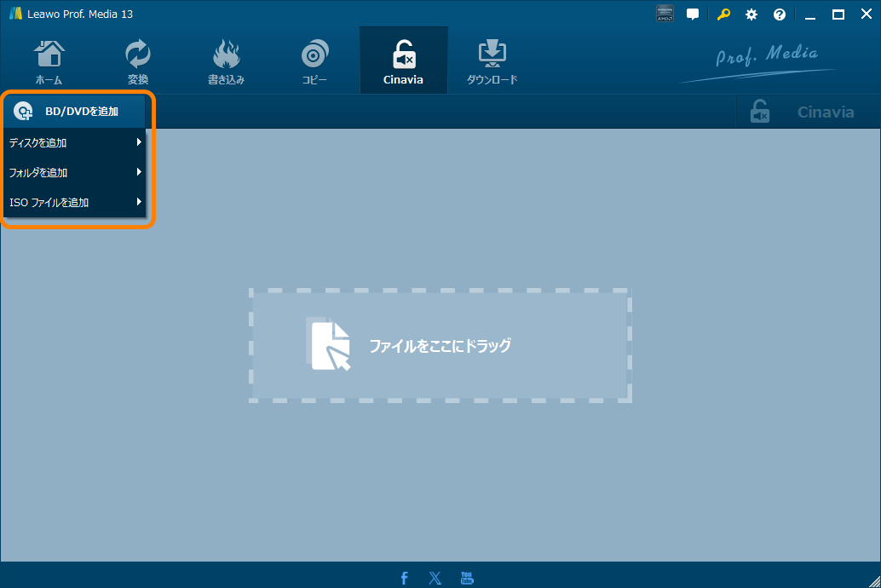Open the ダウンロード (Download) module
This screenshot has height=588, width=881.
coord(492,61)
